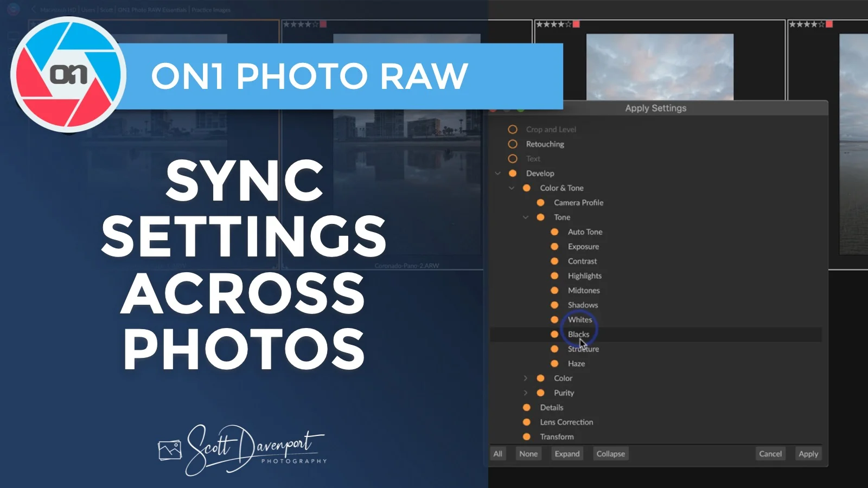Select the Lens Correction row label
Viewport: 868px width, 488px height.
[567, 422]
